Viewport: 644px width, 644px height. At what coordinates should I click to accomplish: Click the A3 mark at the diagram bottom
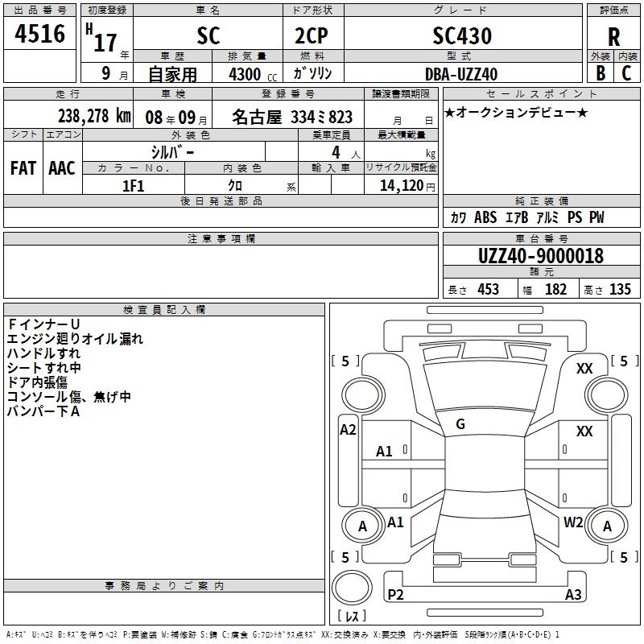point(573,595)
